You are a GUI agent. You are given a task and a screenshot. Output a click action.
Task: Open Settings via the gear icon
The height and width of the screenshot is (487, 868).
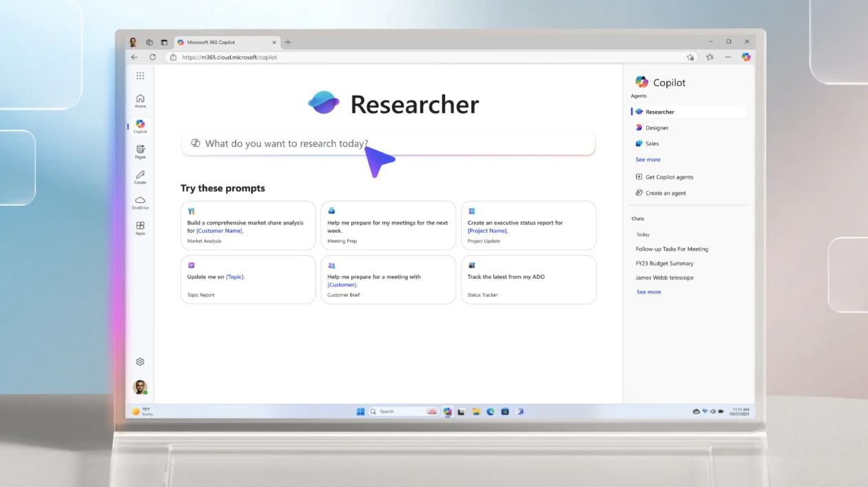[x=140, y=361]
